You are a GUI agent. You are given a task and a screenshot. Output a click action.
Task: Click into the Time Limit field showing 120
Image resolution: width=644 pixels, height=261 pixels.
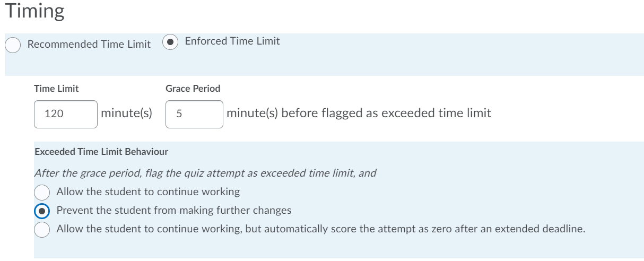tap(65, 114)
